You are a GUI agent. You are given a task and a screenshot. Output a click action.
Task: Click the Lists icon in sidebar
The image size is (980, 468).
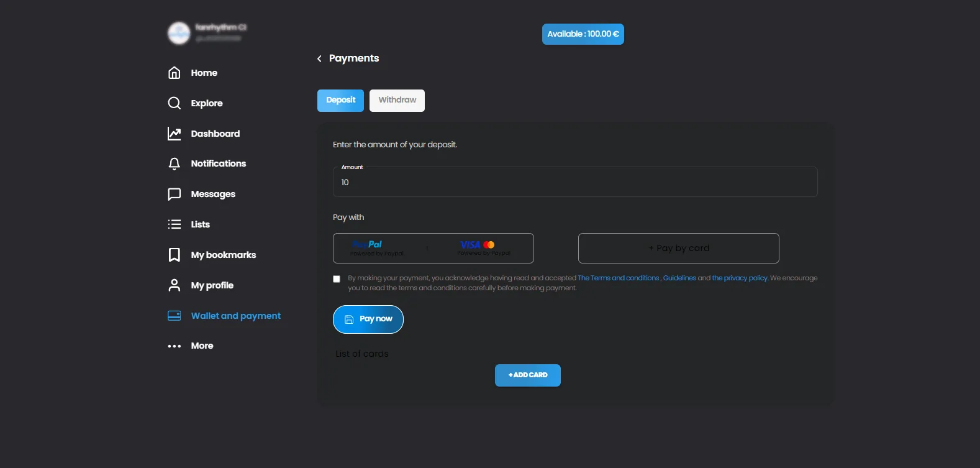175,224
